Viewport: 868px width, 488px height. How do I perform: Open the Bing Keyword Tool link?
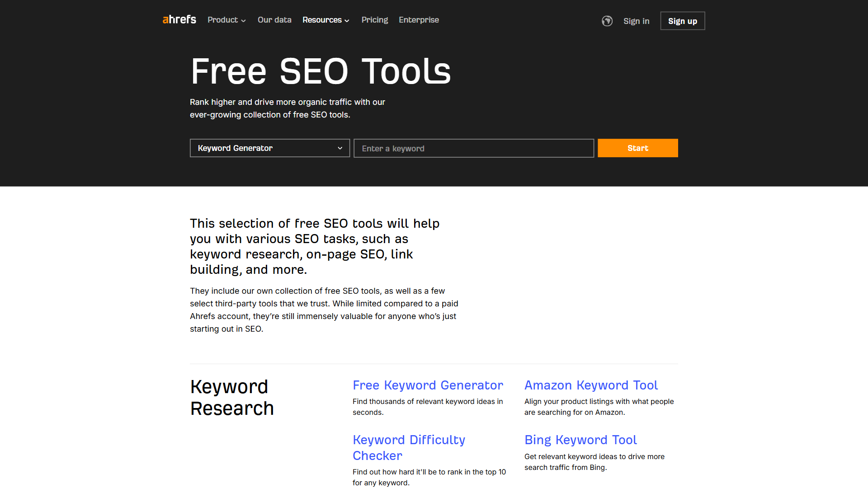[x=580, y=440]
